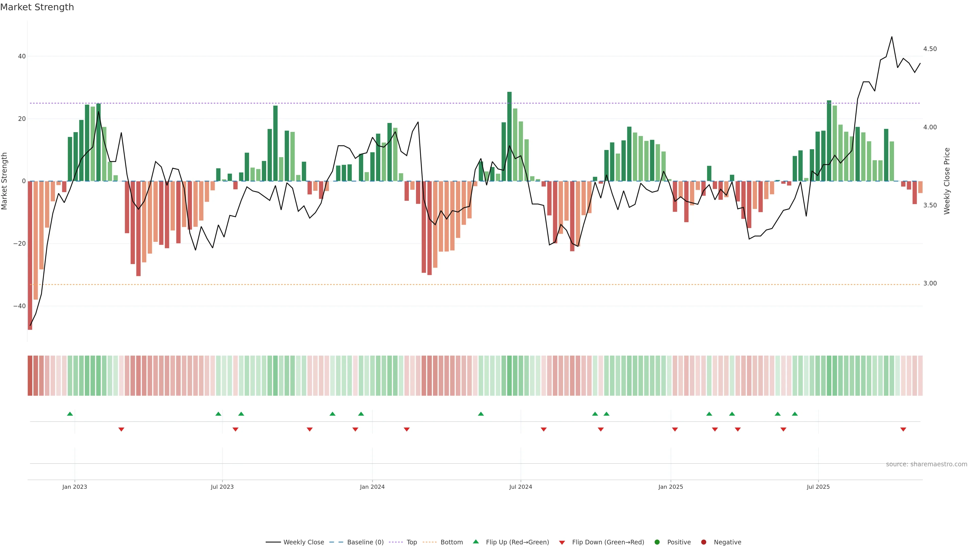
Task: Click the darkest red heatmap cell at left
Action: [x=30, y=376]
